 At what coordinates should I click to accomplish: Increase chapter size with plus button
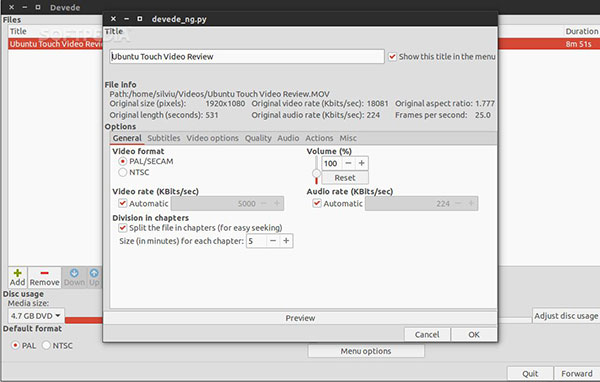point(286,241)
